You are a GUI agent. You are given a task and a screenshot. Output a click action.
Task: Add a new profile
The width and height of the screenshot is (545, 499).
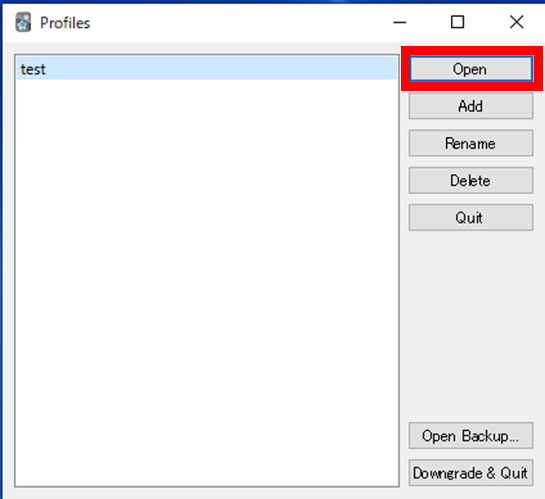point(471,106)
